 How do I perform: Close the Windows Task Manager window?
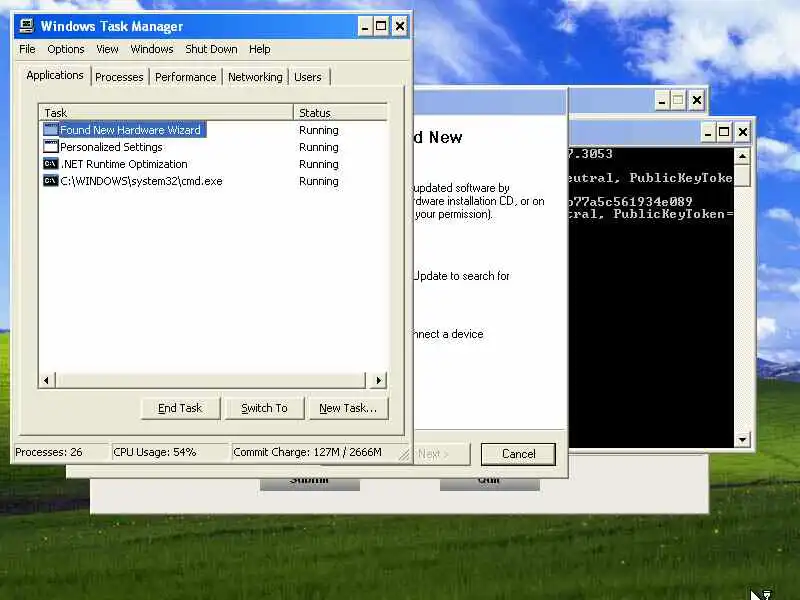tap(400, 26)
